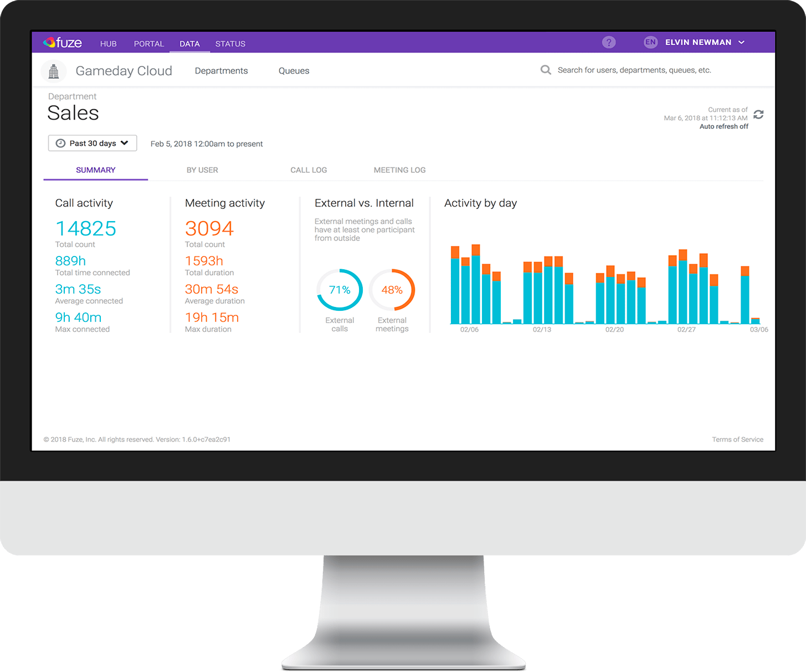This screenshot has width=806, height=672.
Task: Switch to the SUMMARY tab
Action: point(96,170)
